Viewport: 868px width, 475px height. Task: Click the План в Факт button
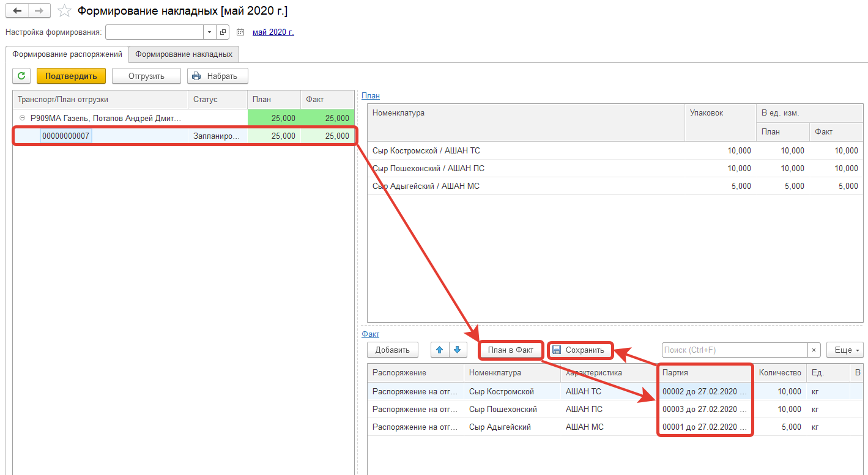pos(510,350)
